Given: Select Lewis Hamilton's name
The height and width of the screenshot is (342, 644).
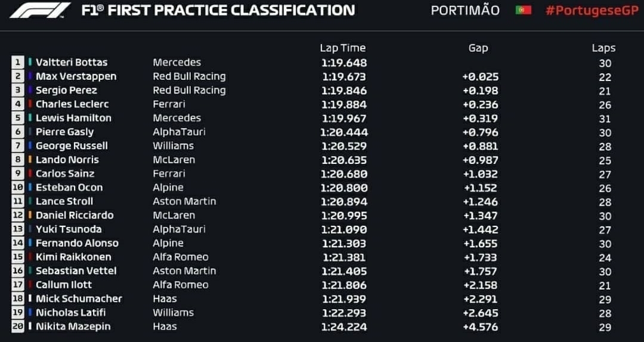Looking at the screenshot, I should click(x=73, y=118).
